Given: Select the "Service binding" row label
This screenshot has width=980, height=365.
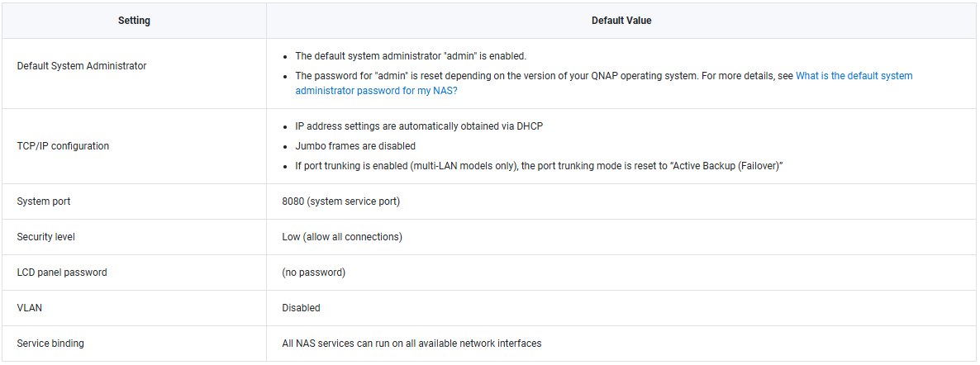Looking at the screenshot, I should (50, 344).
